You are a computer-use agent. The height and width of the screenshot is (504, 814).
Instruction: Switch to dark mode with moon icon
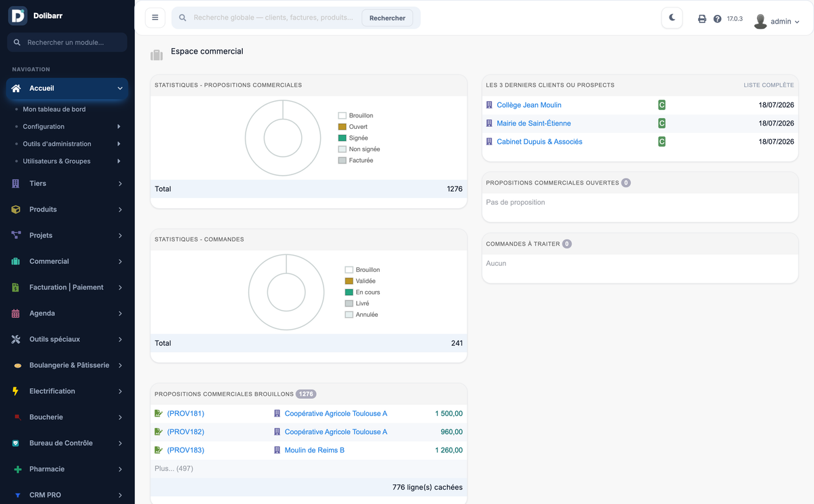pyautogui.click(x=672, y=18)
